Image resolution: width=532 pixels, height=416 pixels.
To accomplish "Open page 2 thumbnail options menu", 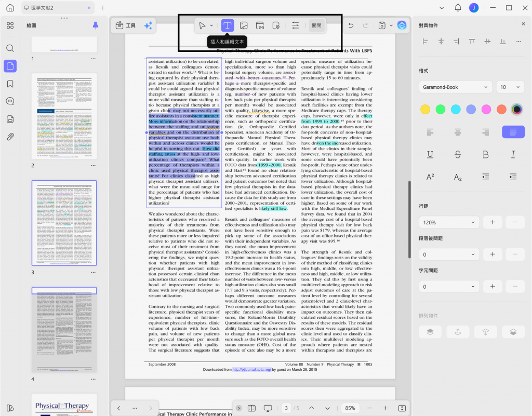I will click(x=94, y=166).
